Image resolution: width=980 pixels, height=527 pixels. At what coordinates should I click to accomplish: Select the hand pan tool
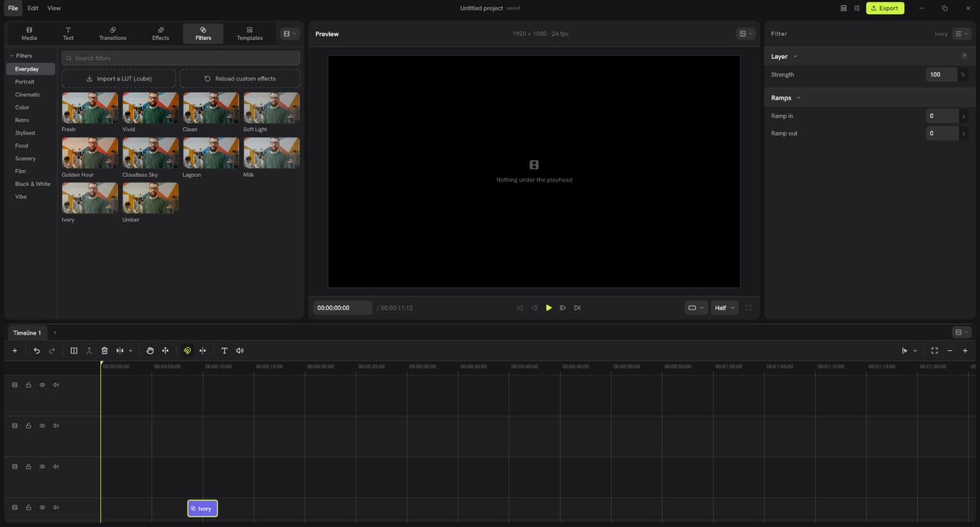point(150,351)
